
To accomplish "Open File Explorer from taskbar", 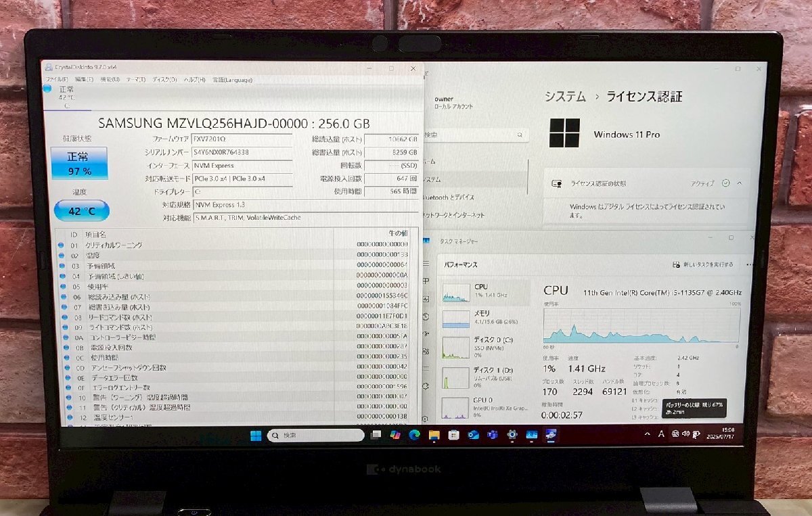I will (434, 435).
